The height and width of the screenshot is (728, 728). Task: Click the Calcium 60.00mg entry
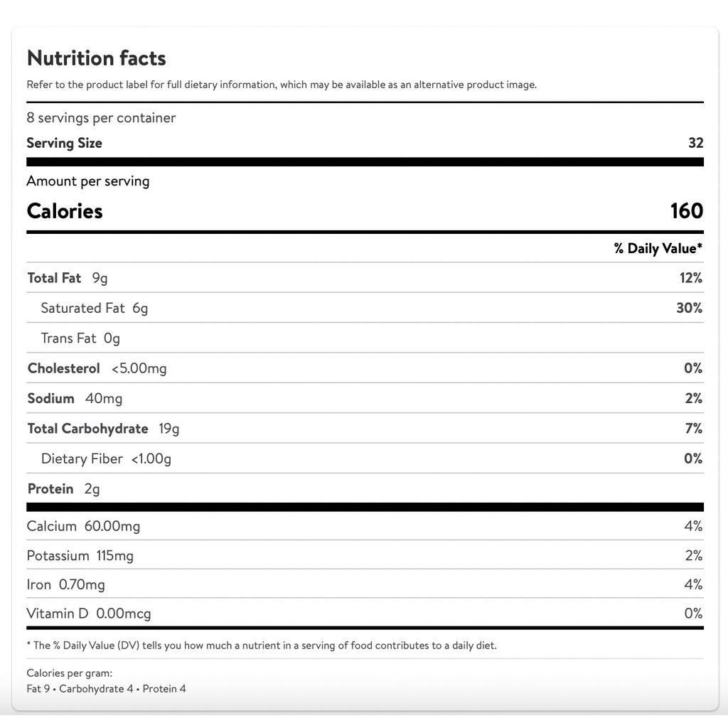point(83,526)
